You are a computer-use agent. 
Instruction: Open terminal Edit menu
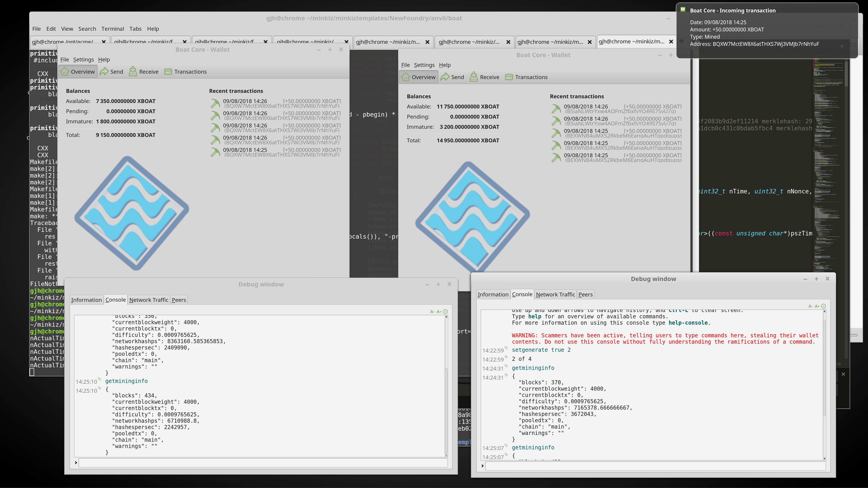pos(51,29)
